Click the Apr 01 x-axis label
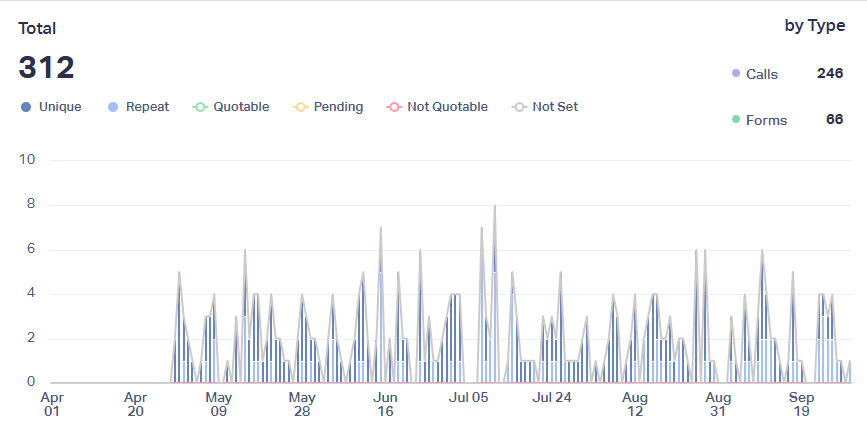The image size is (867, 436). click(51, 404)
